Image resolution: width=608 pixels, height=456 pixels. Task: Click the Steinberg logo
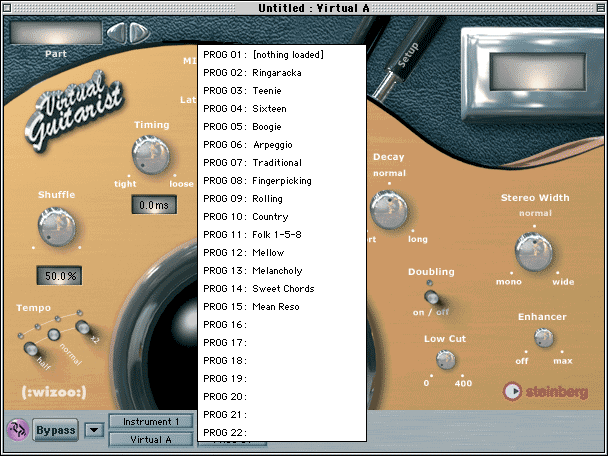[x=548, y=391]
